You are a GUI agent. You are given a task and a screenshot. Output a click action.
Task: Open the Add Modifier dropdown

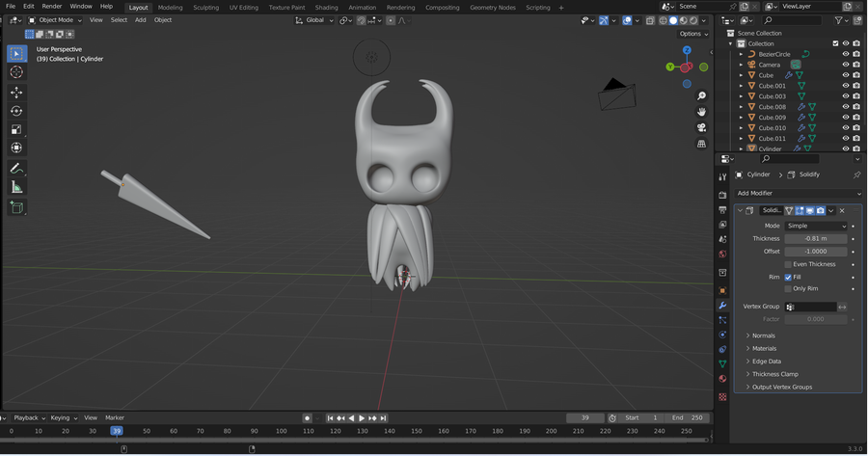point(799,193)
